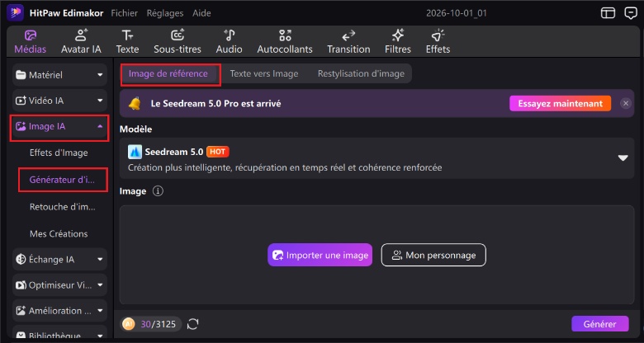
Task: Open Mes Créations in the sidebar
Action: (x=59, y=234)
